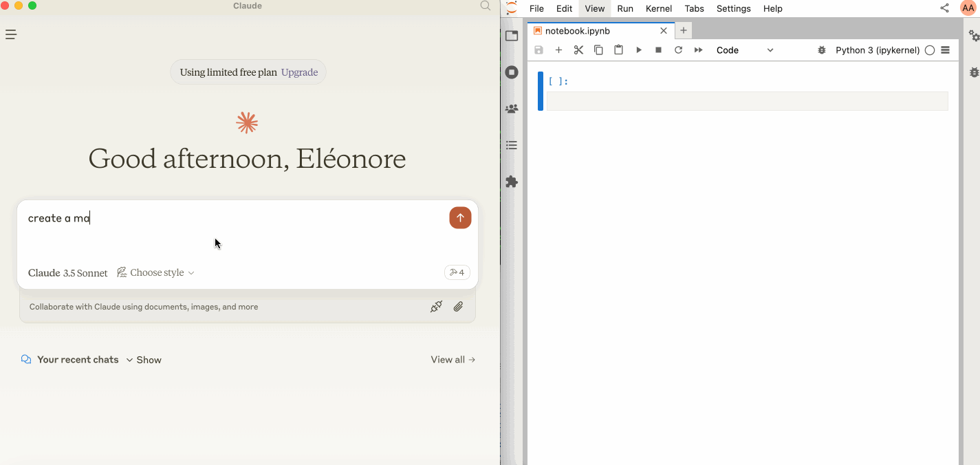Open the View menu
980x465 pixels.
coord(594,8)
